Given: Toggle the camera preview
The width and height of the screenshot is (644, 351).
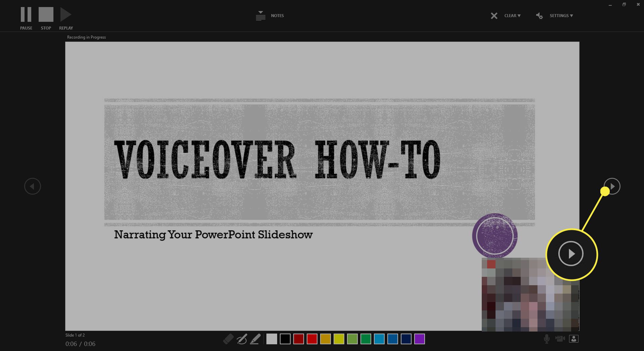Looking at the screenshot, I should 574,339.
